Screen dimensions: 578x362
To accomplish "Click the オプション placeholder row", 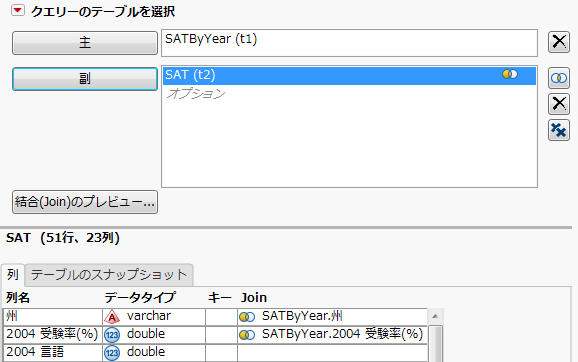I will tap(195, 94).
